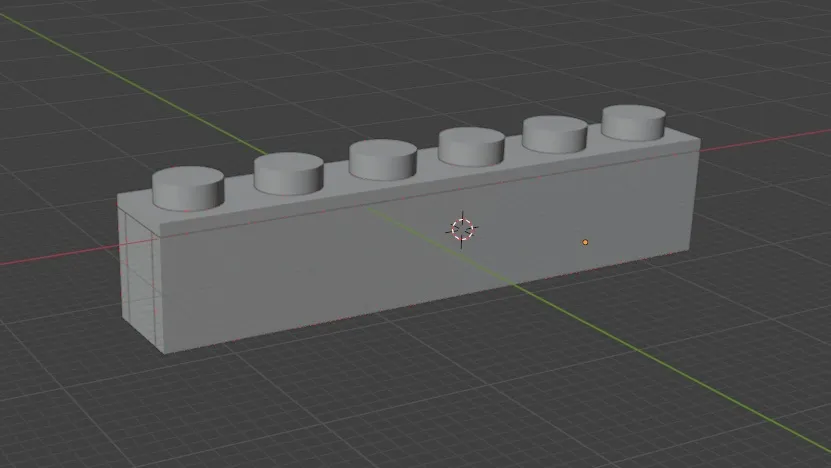The width and height of the screenshot is (831, 468).
Task: Select the fifth stud from the left
Action: click(x=554, y=134)
